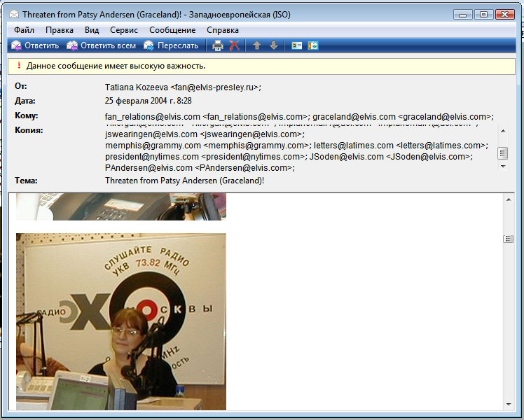This screenshot has height=420, width=524.
Task: Delete the message with the red X icon
Action: click(x=235, y=45)
